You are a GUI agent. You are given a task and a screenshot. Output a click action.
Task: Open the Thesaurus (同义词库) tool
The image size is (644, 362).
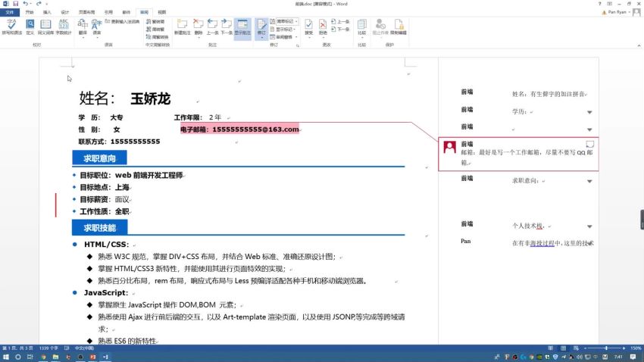point(45,27)
